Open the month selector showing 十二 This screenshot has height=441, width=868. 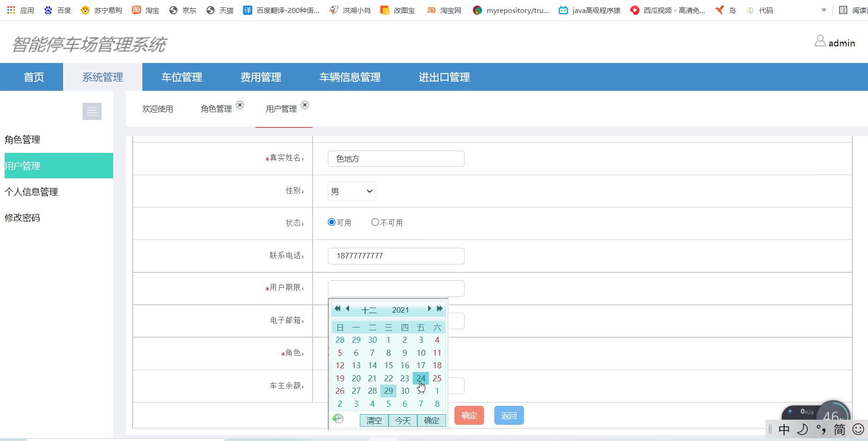pyautogui.click(x=369, y=310)
